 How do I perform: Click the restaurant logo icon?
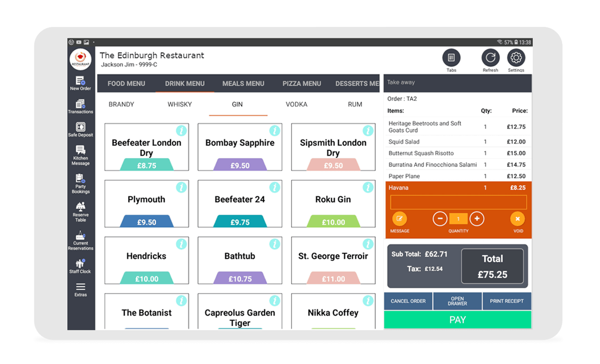pyautogui.click(x=81, y=59)
